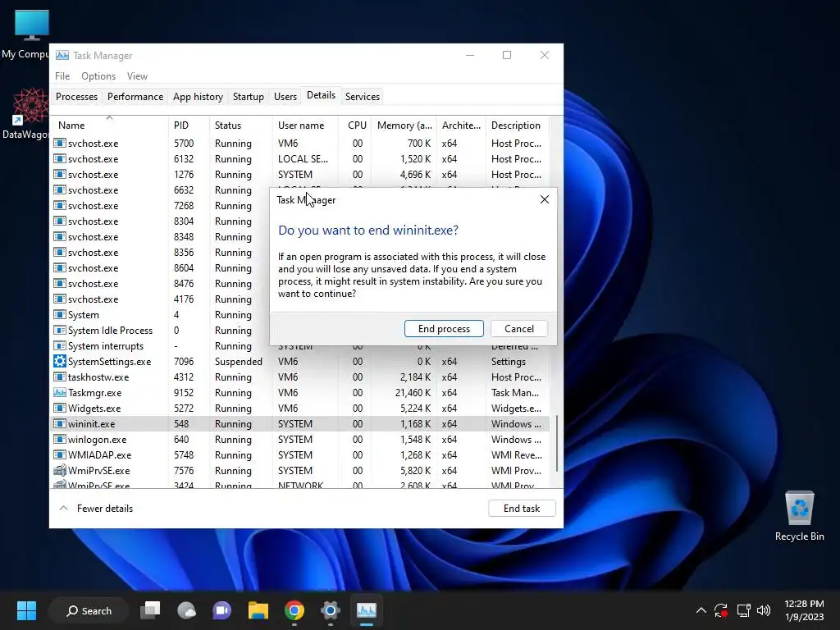Switch to the Users tab
This screenshot has height=630, width=840.
point(285,97)
